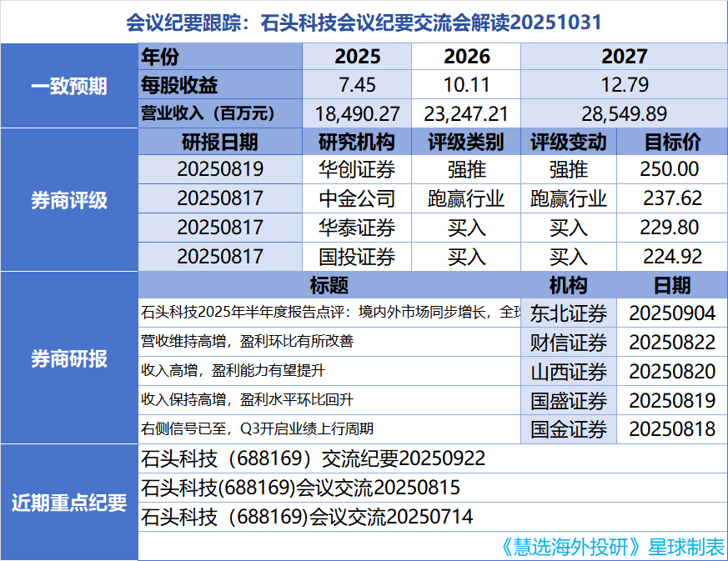Click the '评级变动' column header
This screenshot has width=728, height=561.
click(569, 142)
